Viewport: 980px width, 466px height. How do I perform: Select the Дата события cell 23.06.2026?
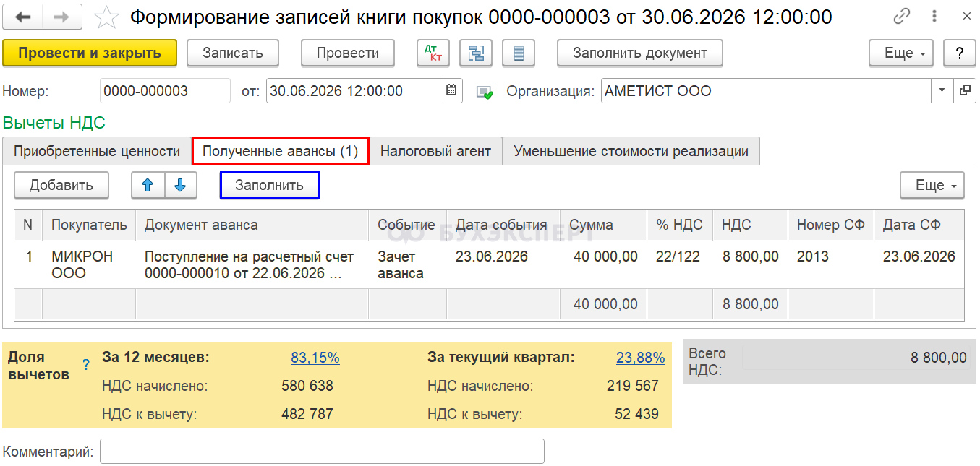[x=503, y=265]
